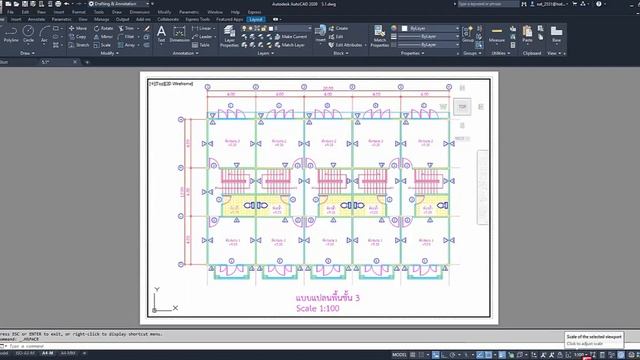This screenshot has height=360, width=640.
Task: Toggle polar tracking in status bar
Action: pyautogui.click(x=453, y=355)
